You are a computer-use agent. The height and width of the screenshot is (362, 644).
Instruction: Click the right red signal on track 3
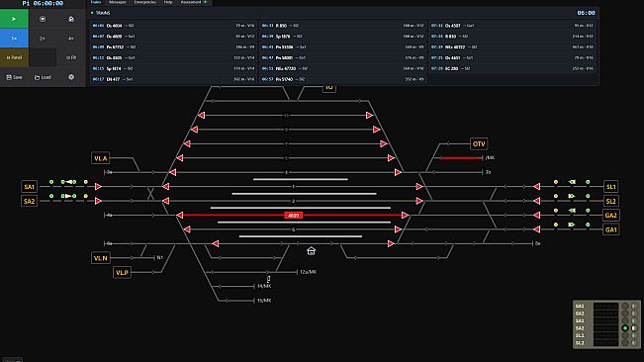pyautogui.click(x=398, y=172)
